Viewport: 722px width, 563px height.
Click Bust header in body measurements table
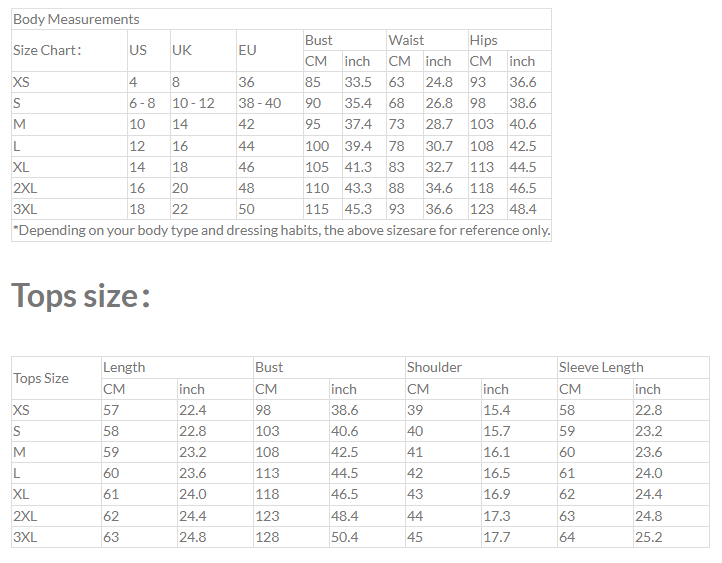click(x=319, y=40)
